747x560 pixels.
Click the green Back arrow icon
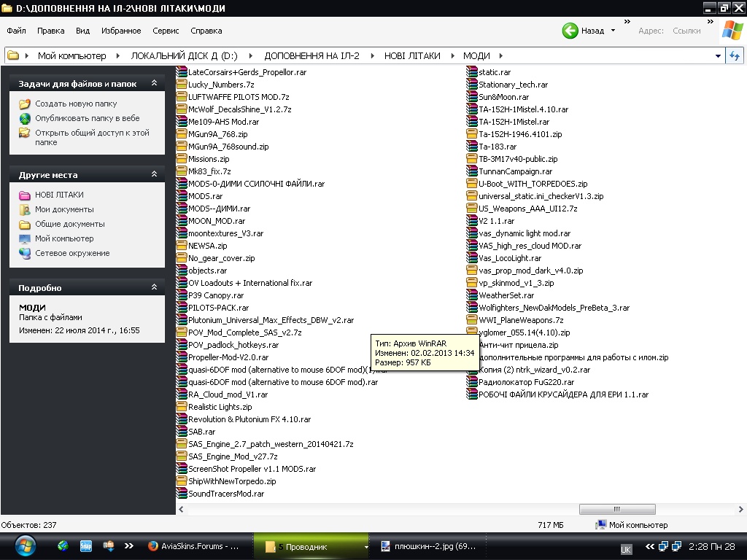570,31
